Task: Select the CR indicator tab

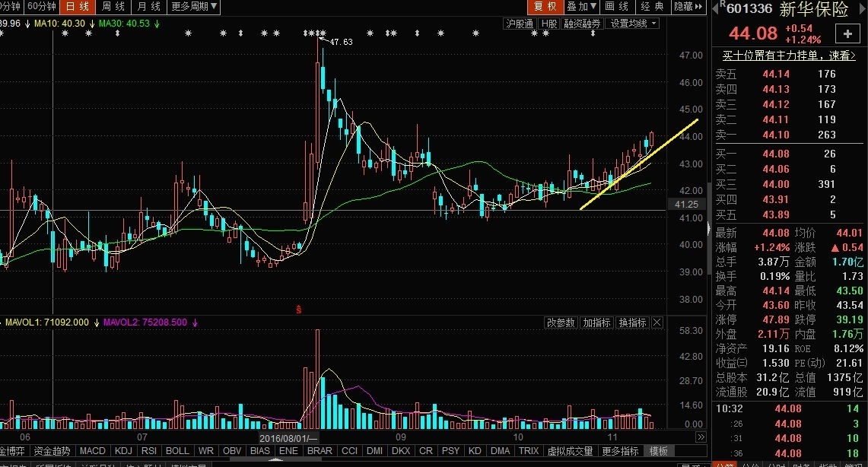Action: click(x=426, y=451)
